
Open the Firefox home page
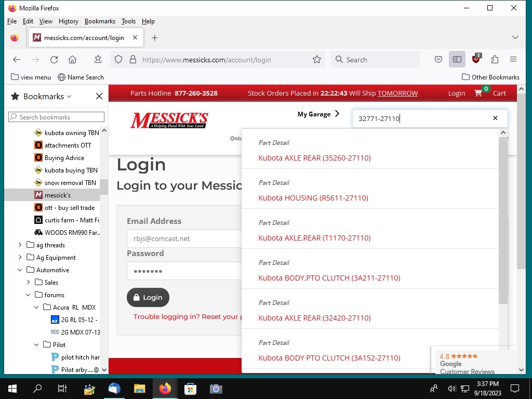click(72, 60)
